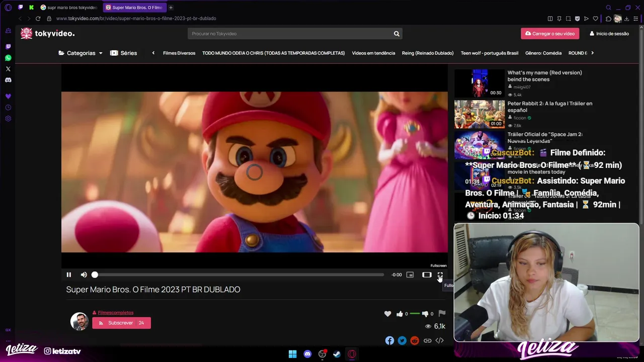Open Teen wolf - português Brasil category
The image size is (644, 362).
[x=490, y=53]
